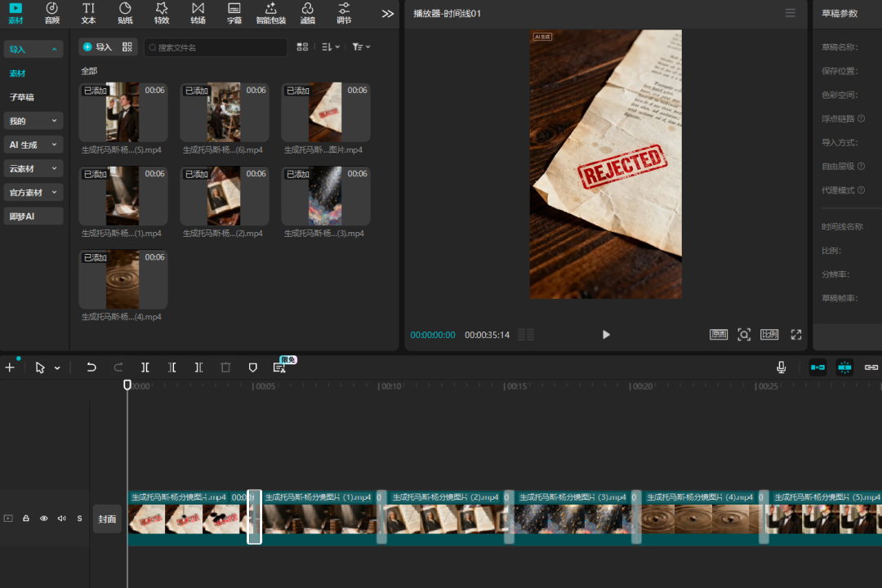Image resolution: width=882 pixels, height=588 pixels.
Task: Mute the main track audio
Action: [62, 519]
